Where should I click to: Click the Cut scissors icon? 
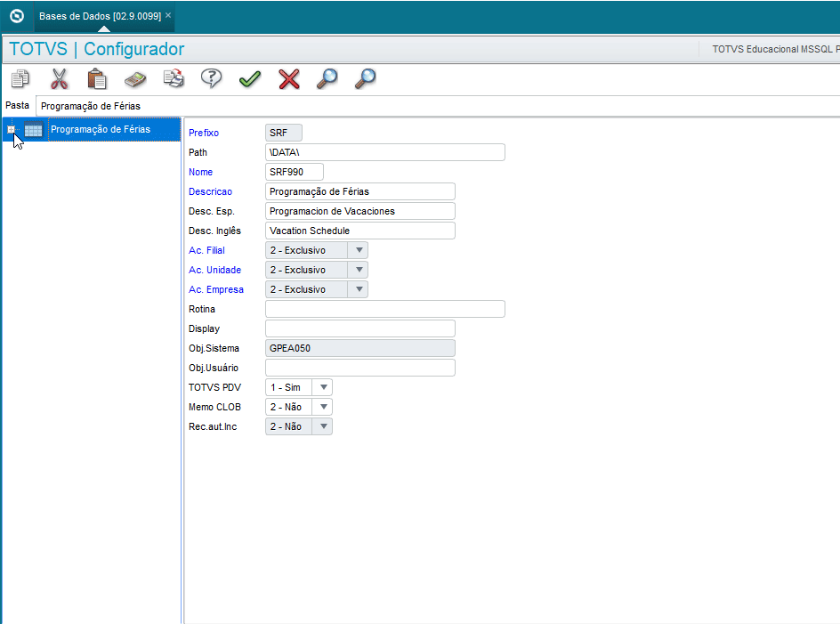pos(59,79)
